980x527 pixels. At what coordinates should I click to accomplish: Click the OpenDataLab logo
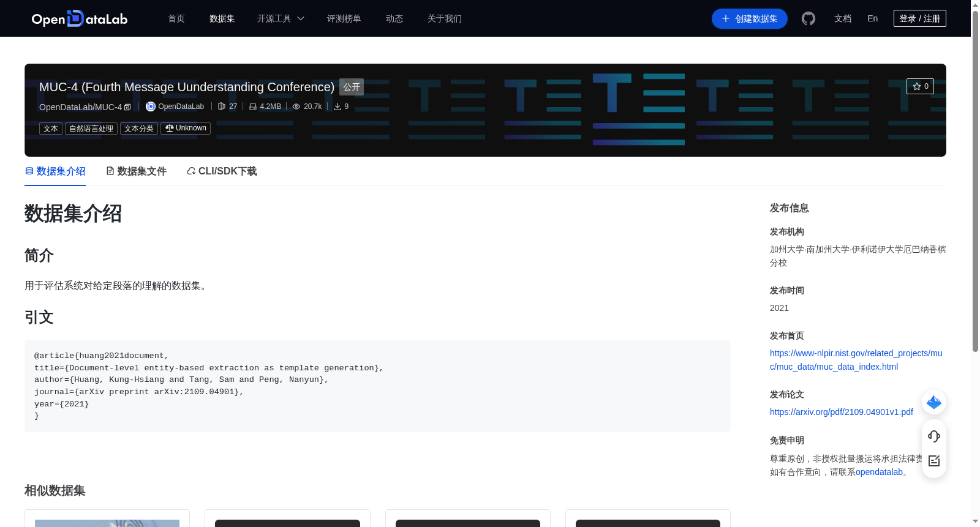[x=80, y=18]
